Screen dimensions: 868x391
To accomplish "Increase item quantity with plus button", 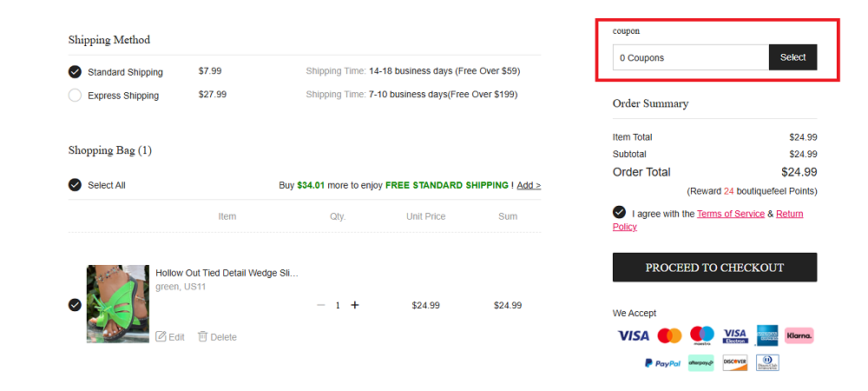I will (355, 305).
